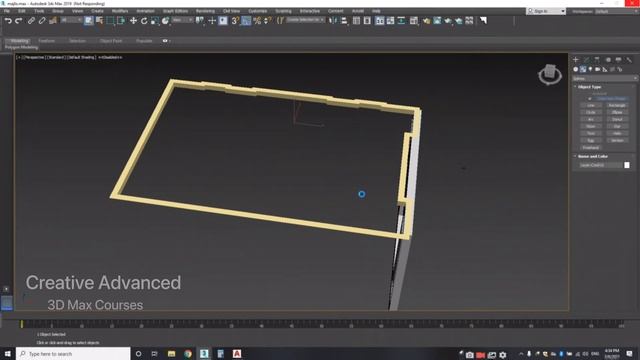Activate Bind to Space Warp tool

(53, 21)
